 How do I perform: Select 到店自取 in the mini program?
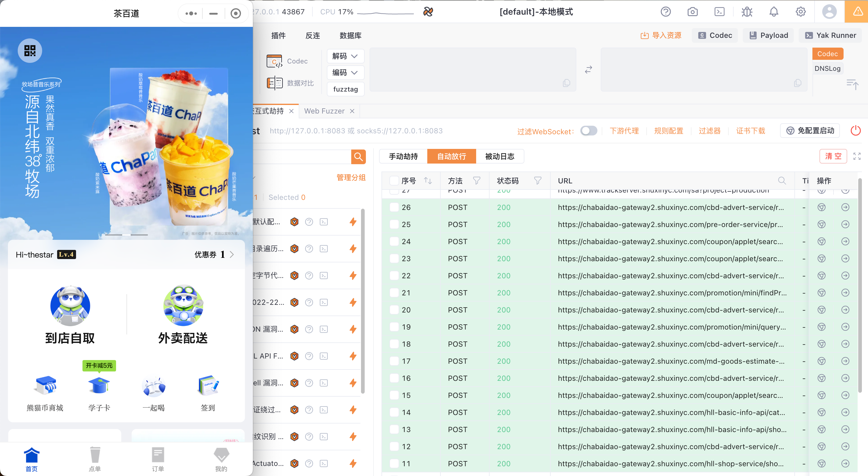[70, 315]
